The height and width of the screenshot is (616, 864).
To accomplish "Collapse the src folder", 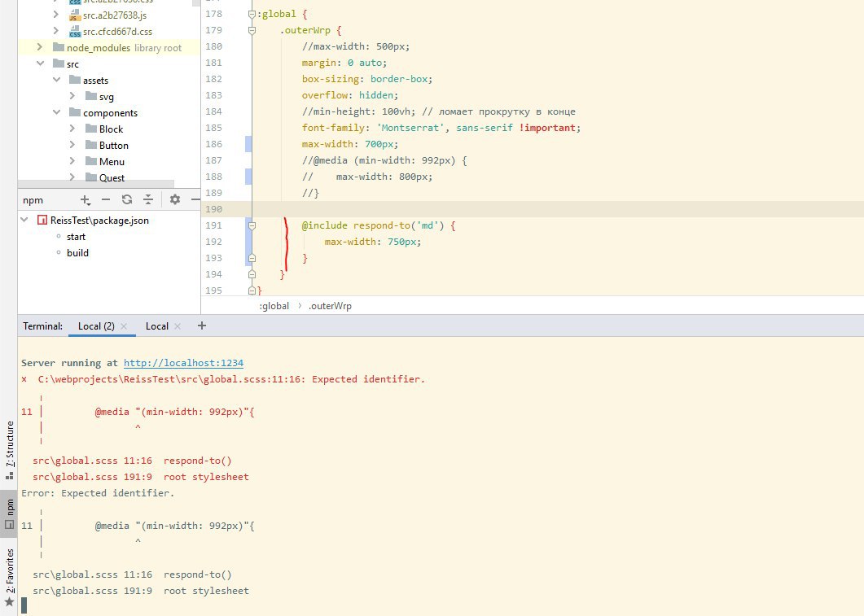I will tap(40, 63).
